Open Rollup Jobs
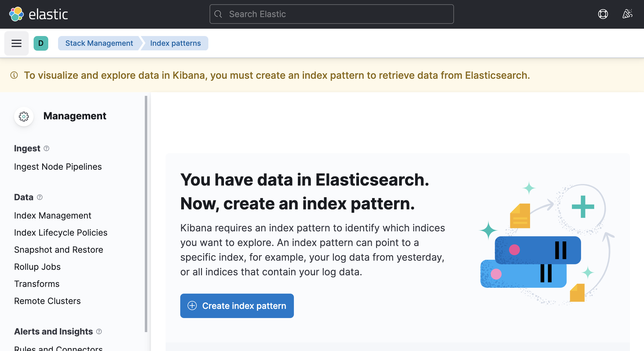The height and width of the screenshot is (351, 644). point(37,266)
